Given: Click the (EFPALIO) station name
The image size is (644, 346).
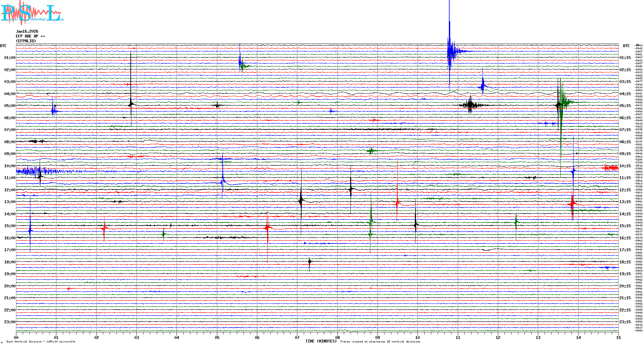Looking at the screenshot, I should (x=26, y=41).
